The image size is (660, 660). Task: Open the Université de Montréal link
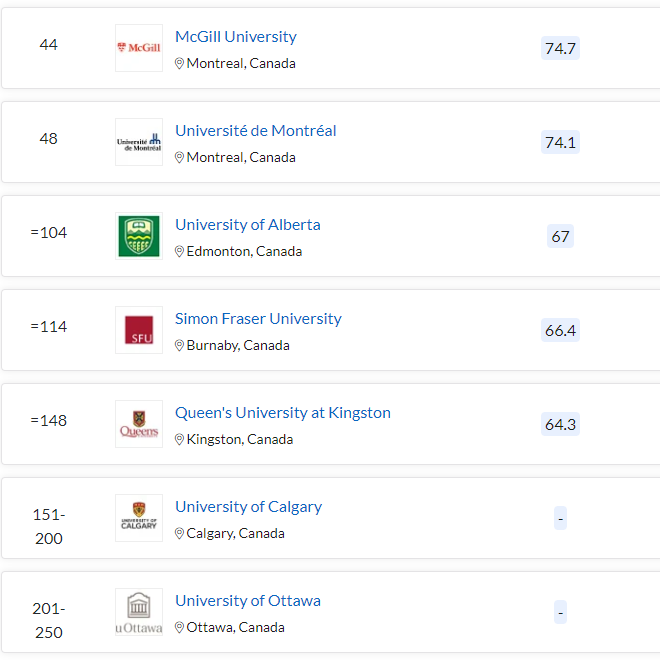(255, 130)
